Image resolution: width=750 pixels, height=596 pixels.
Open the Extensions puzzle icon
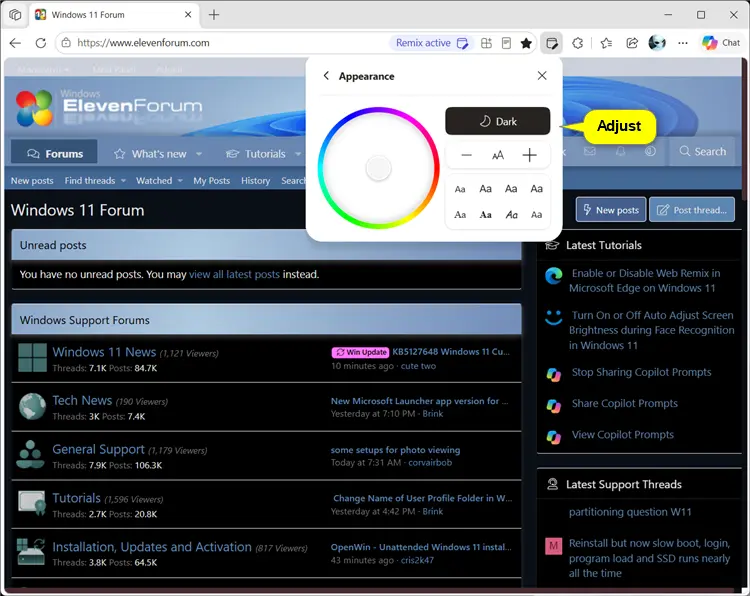click(x=578, y=43)
